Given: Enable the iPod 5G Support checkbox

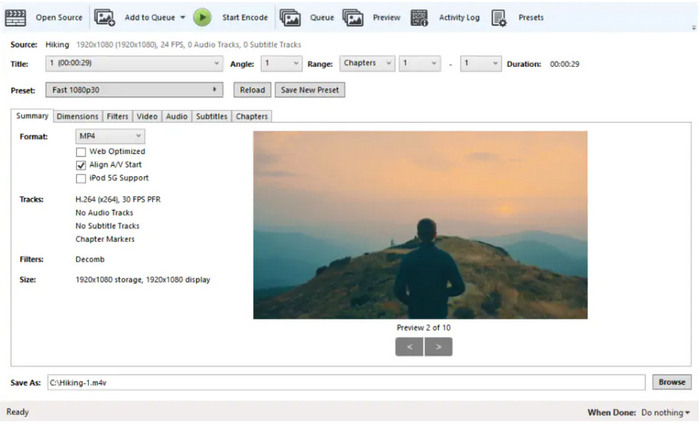Looking at the screenshot, I should (x=81, y=179).
